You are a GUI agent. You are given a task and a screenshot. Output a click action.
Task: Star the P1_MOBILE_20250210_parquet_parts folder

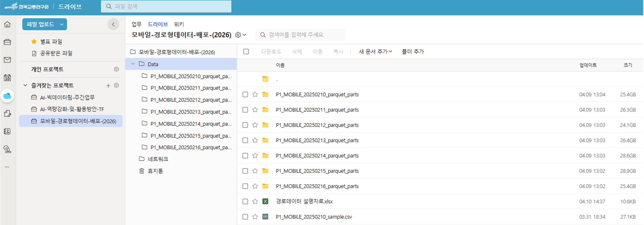[255, 95]
